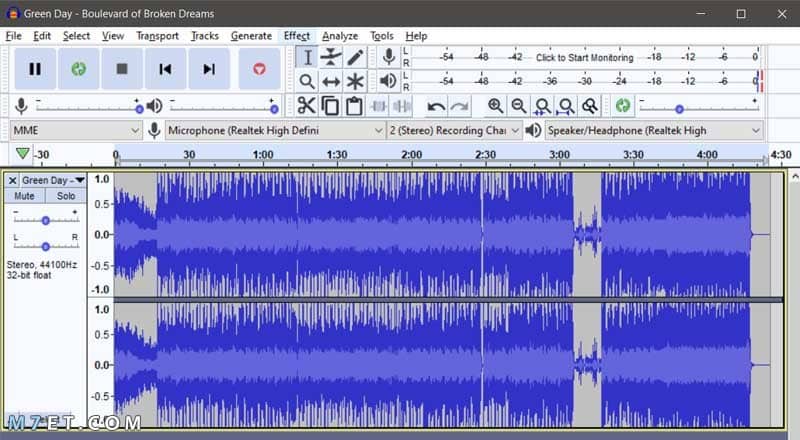This screenshot has width=800, height=440.
Task: Open the Tracks menu
Action: point(205,36)
